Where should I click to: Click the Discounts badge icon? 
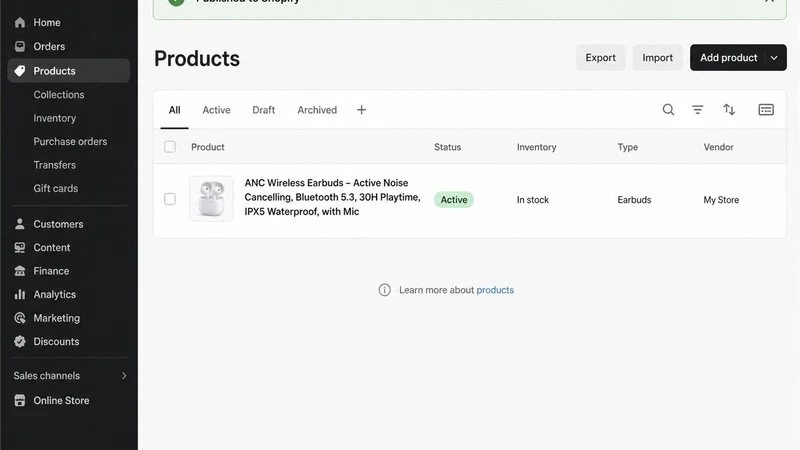(x=20, y=341)
